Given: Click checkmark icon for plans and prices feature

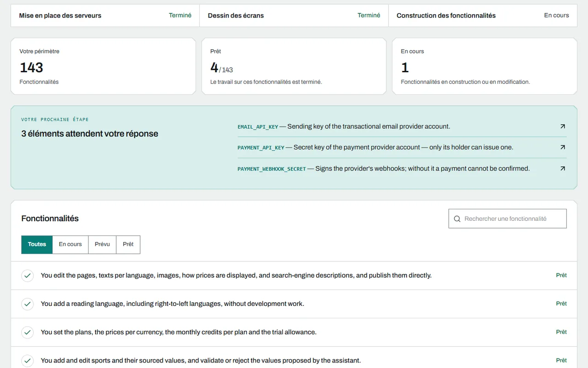Looking at the screenshot, I should tap(28, 332).
